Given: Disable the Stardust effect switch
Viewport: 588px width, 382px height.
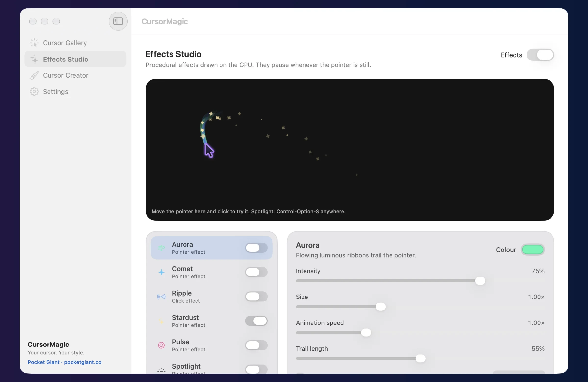Looking at the screenshot, I should 256,321.
